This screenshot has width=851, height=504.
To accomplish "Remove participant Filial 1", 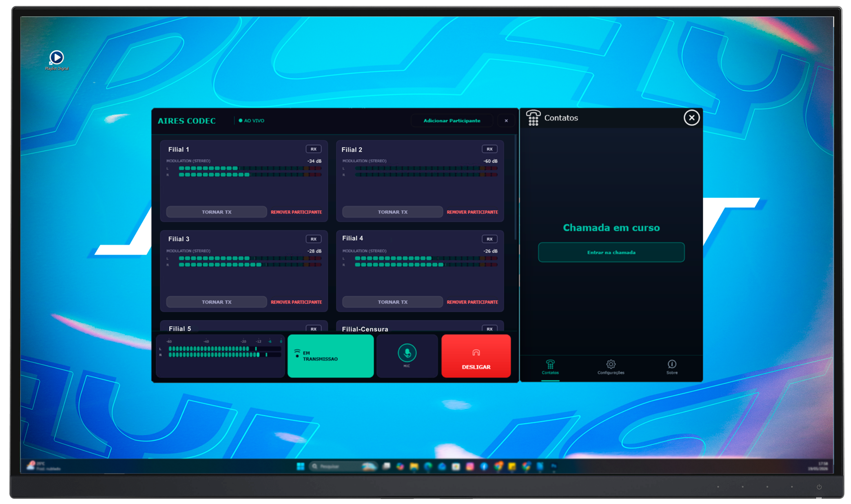I will 296,212.
